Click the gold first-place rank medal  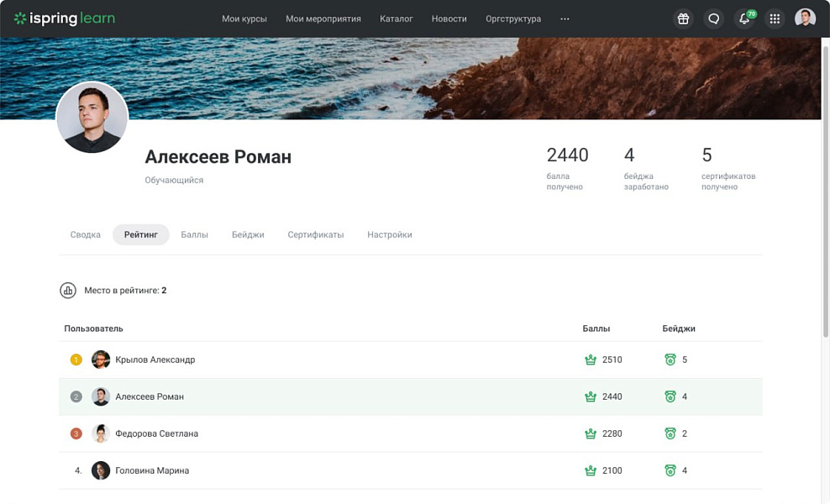[75, 359]
